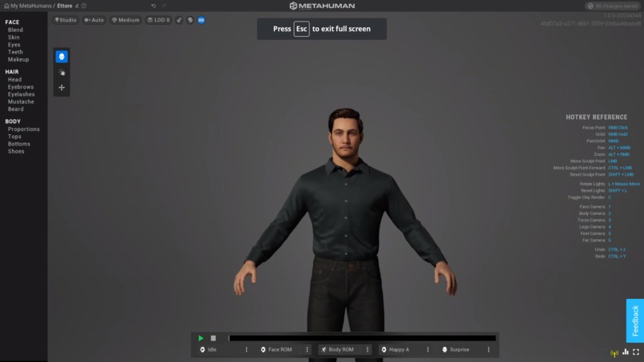
Task: Open the Shoes section
Action: pyautogui.click(x=16, y=151)
